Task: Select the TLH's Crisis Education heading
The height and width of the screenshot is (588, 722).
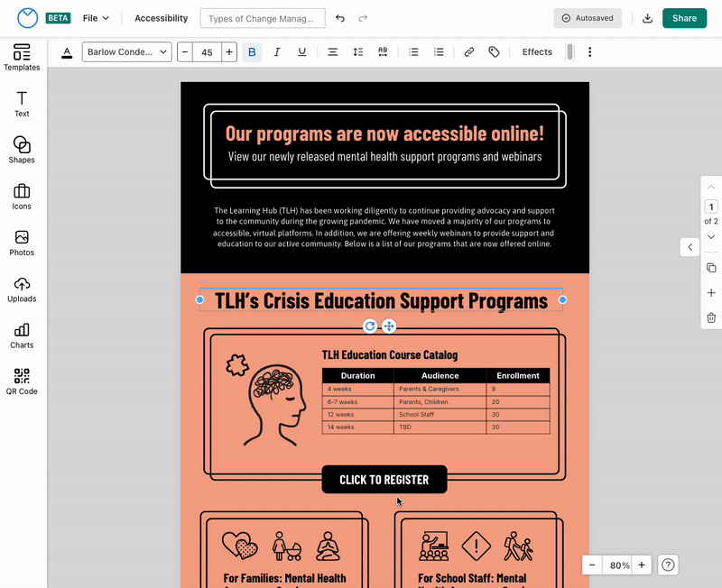Action: pos(381,301)
